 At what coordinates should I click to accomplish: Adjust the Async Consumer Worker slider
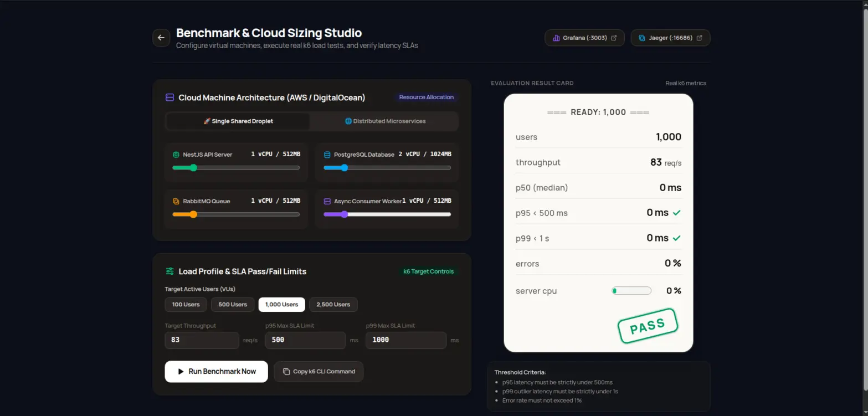[387, 214]
